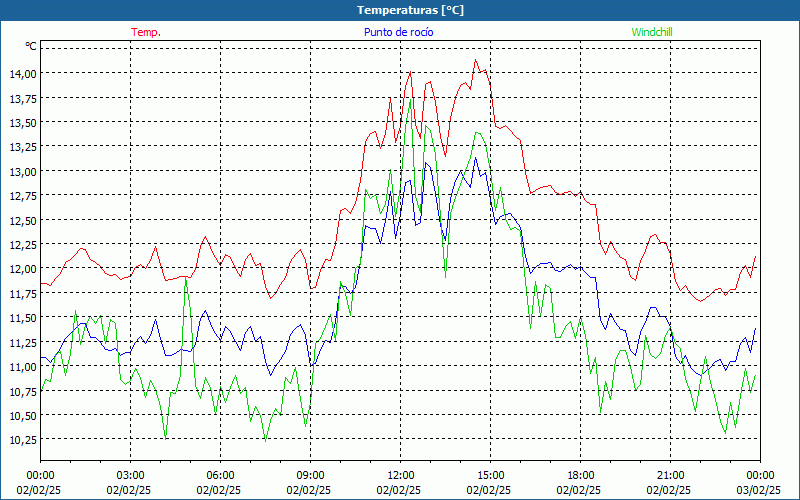Click the 11,50 y-axis value

(x=23, y=318)
